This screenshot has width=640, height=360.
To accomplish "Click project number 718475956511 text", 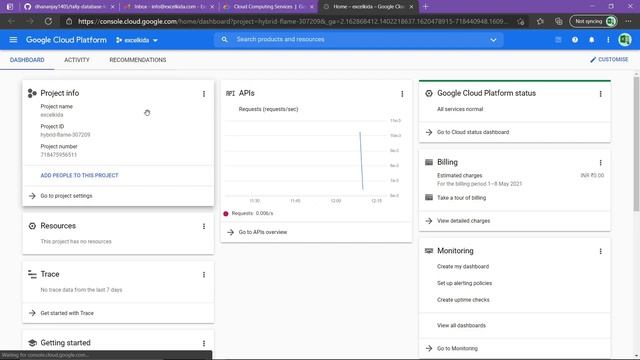I will tap(58, 155).
